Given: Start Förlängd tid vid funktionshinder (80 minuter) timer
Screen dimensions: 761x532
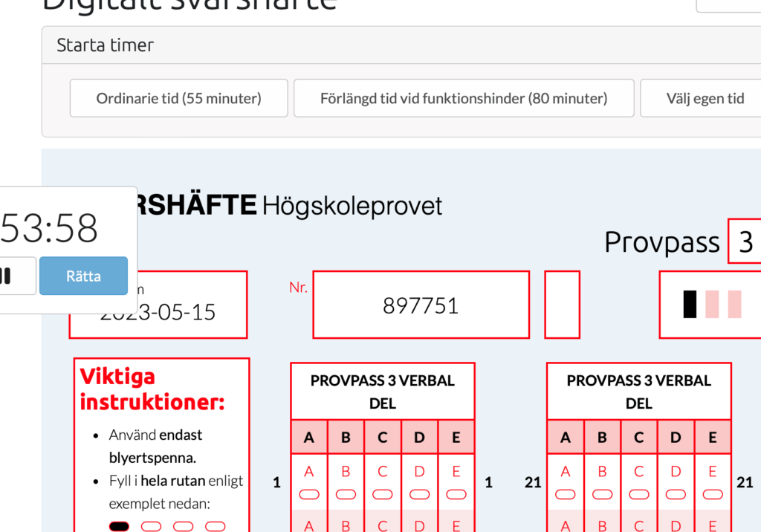Looking at the screenshot, I should pyautogui.click(x=464, y=98).
